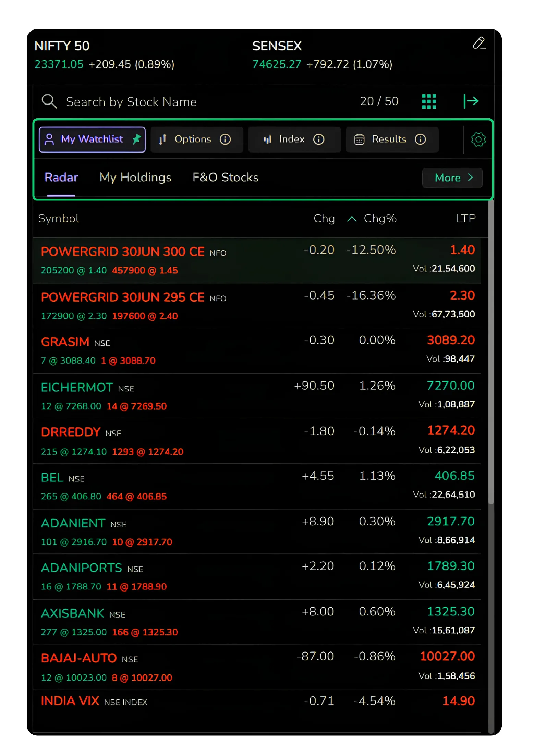This screenshot has height=756, width=534.
Task: Expand the More watchlists button
Action: point(452,178)
